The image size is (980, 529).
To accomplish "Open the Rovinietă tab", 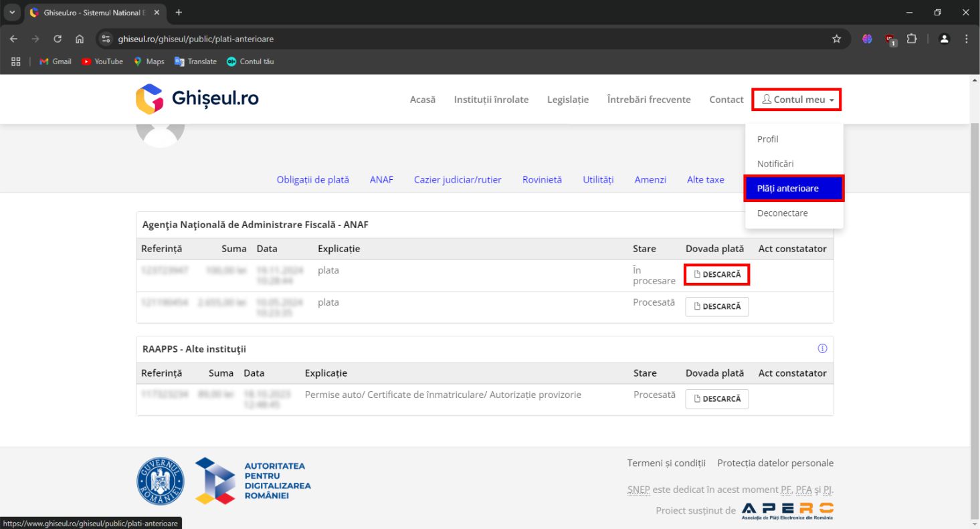I will coord(542,179).
